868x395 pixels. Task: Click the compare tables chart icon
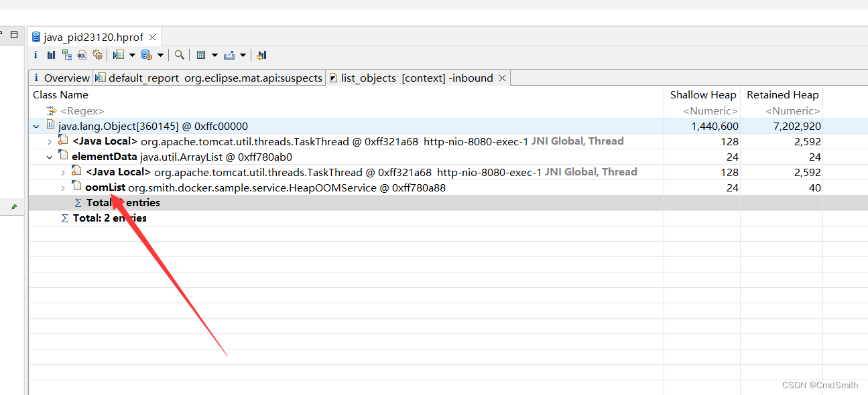(x=262, y=55)
